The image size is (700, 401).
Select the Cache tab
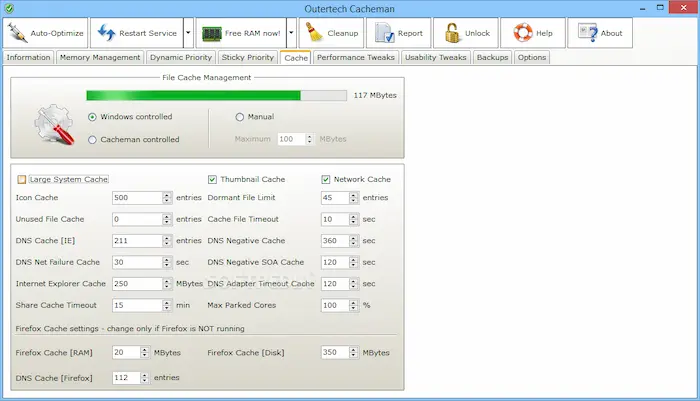click(x=296, y=58)
